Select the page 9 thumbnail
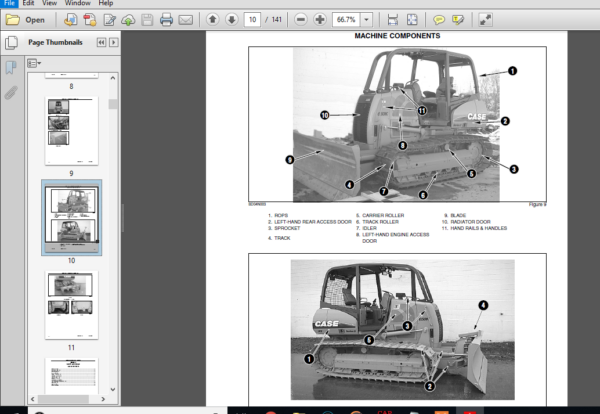The image size is (600, 414). point(72,131)
